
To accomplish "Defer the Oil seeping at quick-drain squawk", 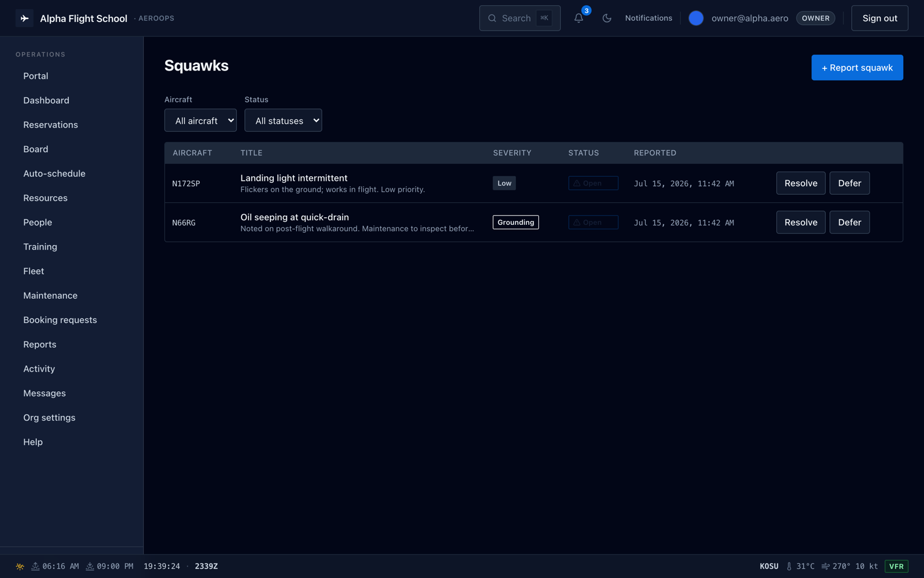I will point(850,223).
